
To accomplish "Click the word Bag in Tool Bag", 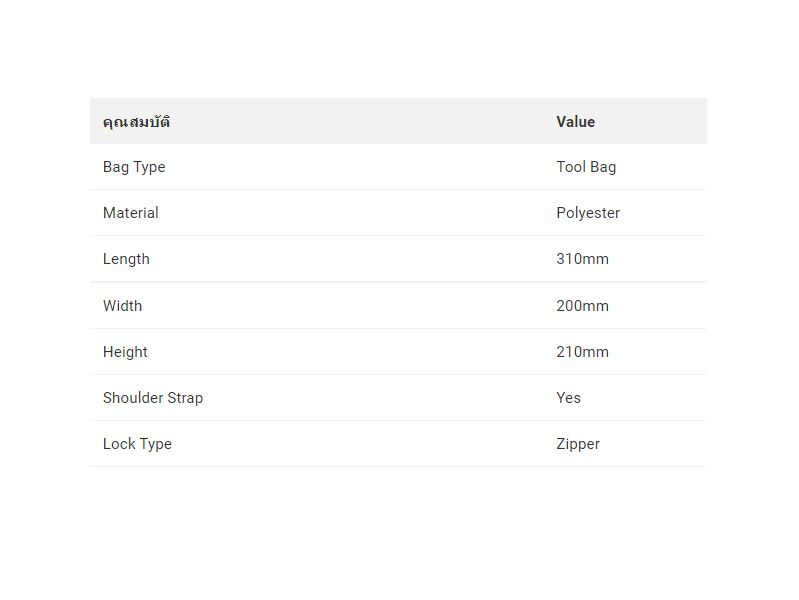I will 603,167.
